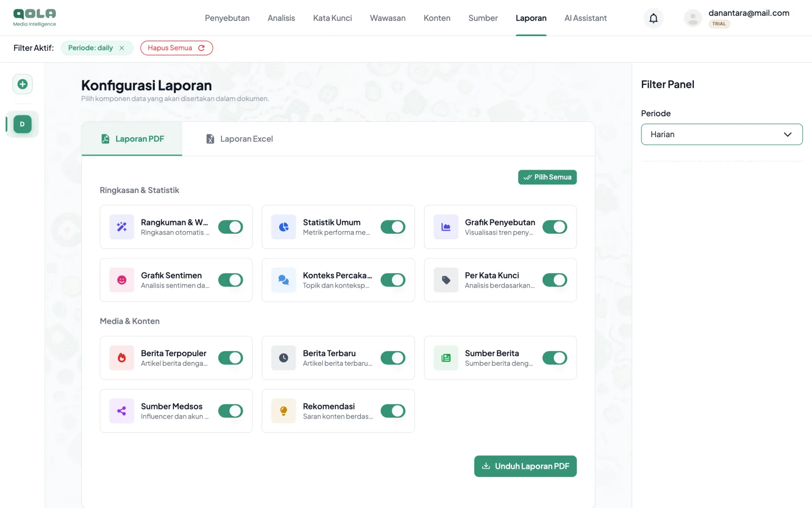
Task: Navigate to Kata Kunci
Action: tap(332, 18)
